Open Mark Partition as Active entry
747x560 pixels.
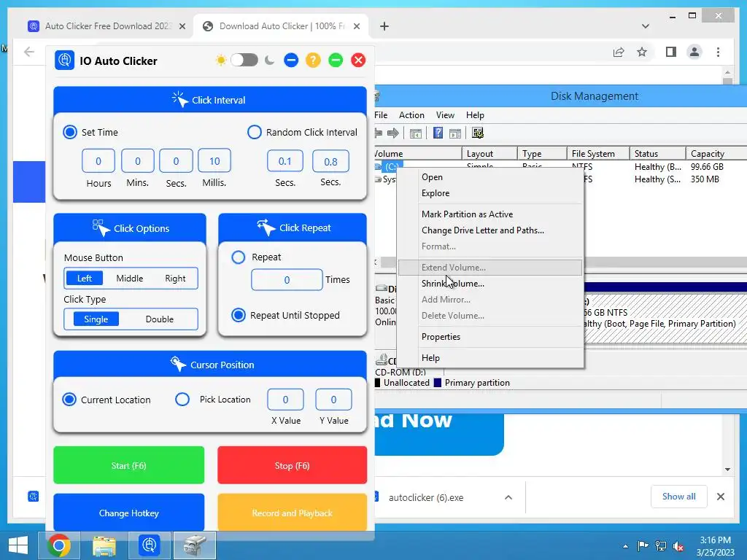[x=490, y=214]
